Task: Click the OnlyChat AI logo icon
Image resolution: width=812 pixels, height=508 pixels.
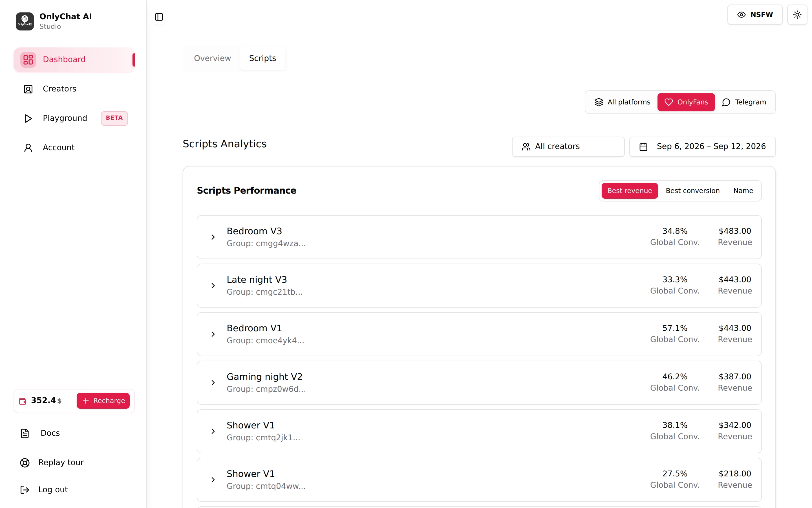Action: 25,21
